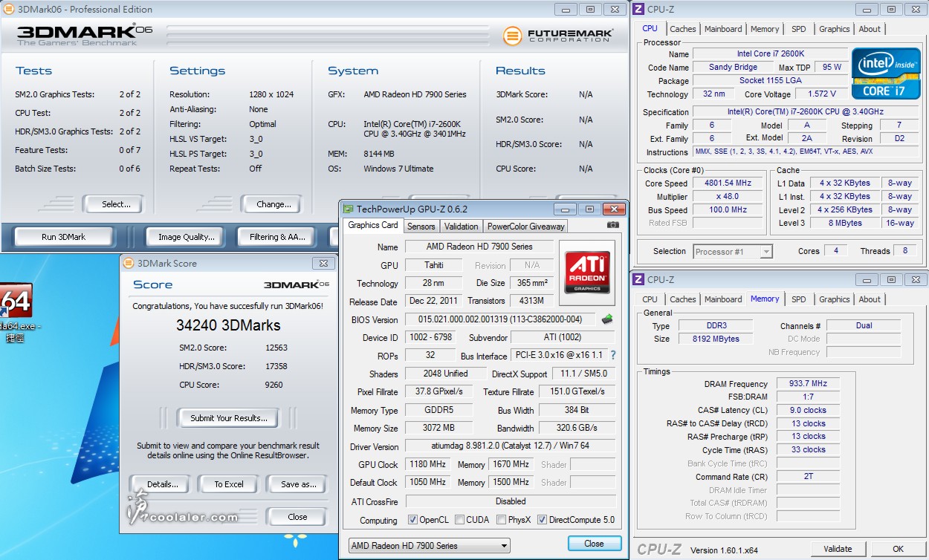
Task: Toggle the CUDA checkbox
Action: click(460, 520)
